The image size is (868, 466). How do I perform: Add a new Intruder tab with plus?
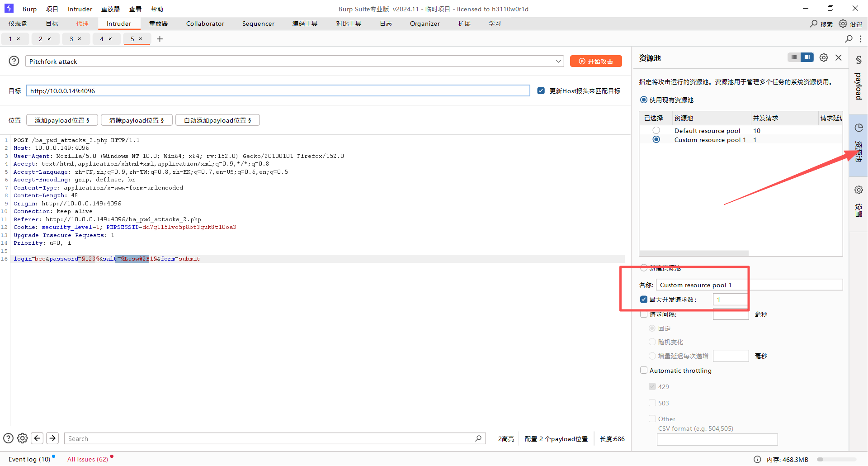(x=160, y=39)
